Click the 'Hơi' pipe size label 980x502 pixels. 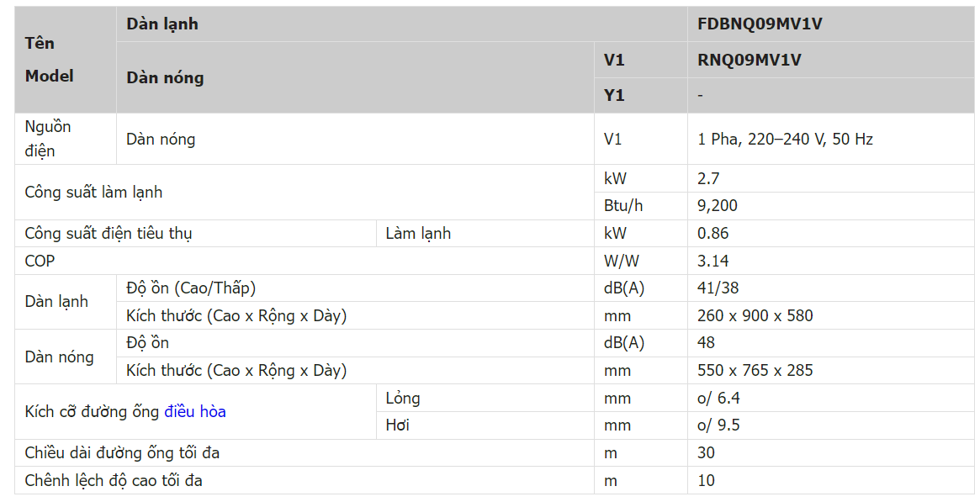click(397, 425)
